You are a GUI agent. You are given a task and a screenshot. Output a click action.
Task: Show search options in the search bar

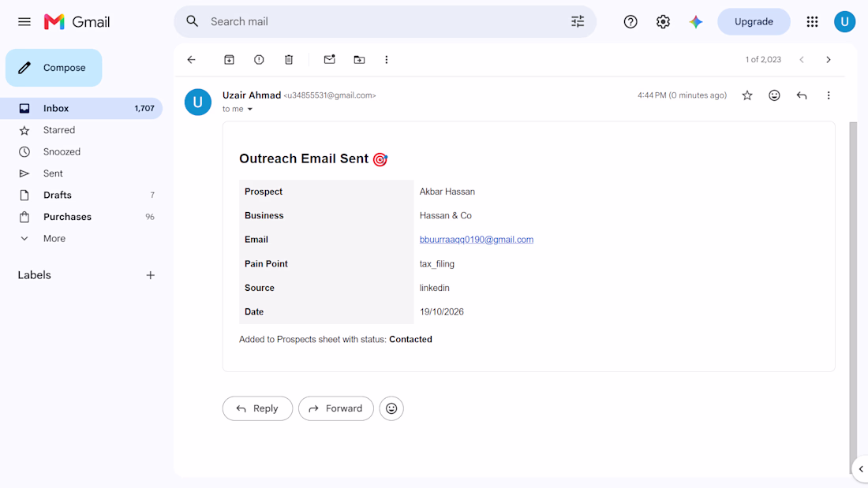pos(578,21)
